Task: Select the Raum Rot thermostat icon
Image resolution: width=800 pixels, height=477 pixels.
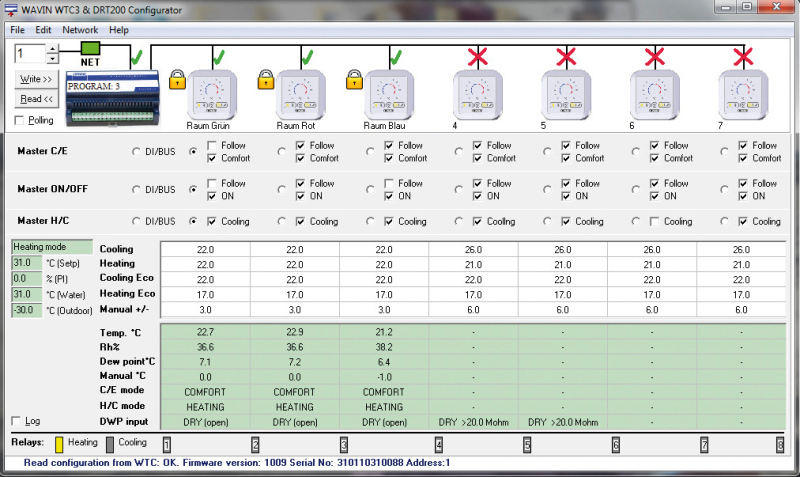Action: [x=301, y=95]
